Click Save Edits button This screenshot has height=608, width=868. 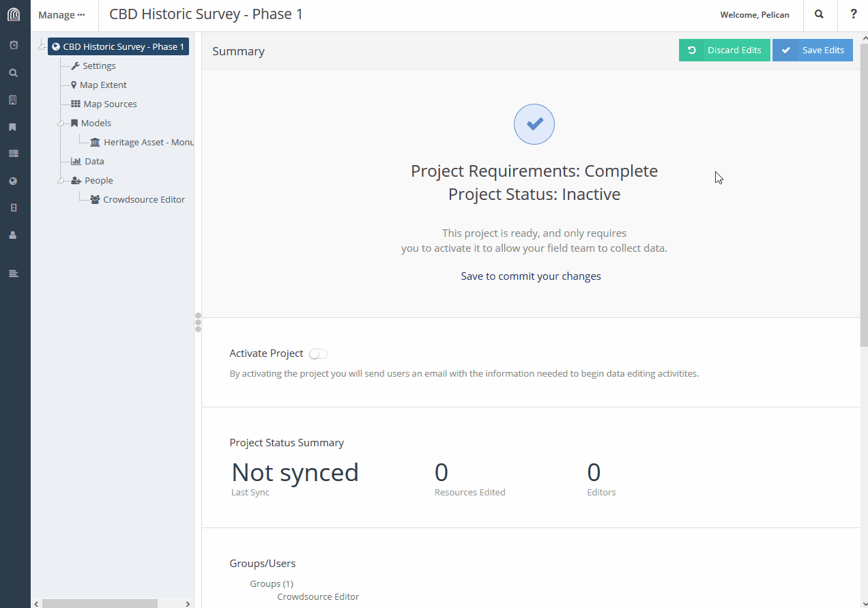[x=813, y=50]
